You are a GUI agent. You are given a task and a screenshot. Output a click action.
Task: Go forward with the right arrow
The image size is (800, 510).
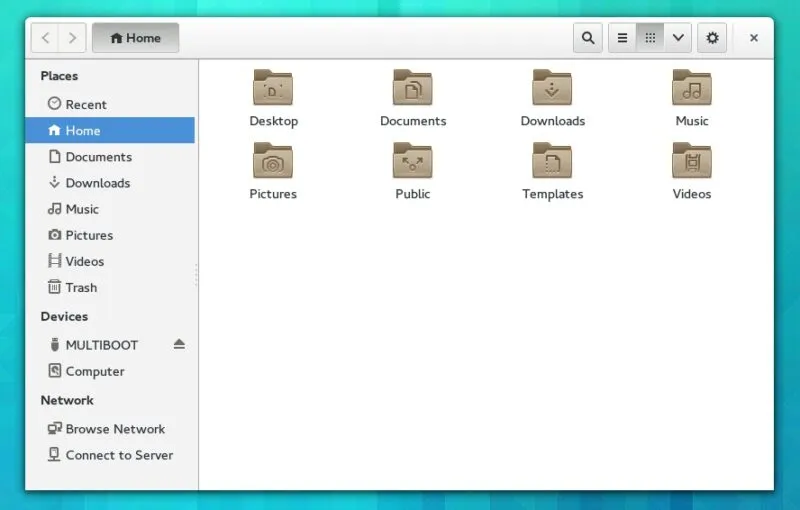tap(72, 38)
